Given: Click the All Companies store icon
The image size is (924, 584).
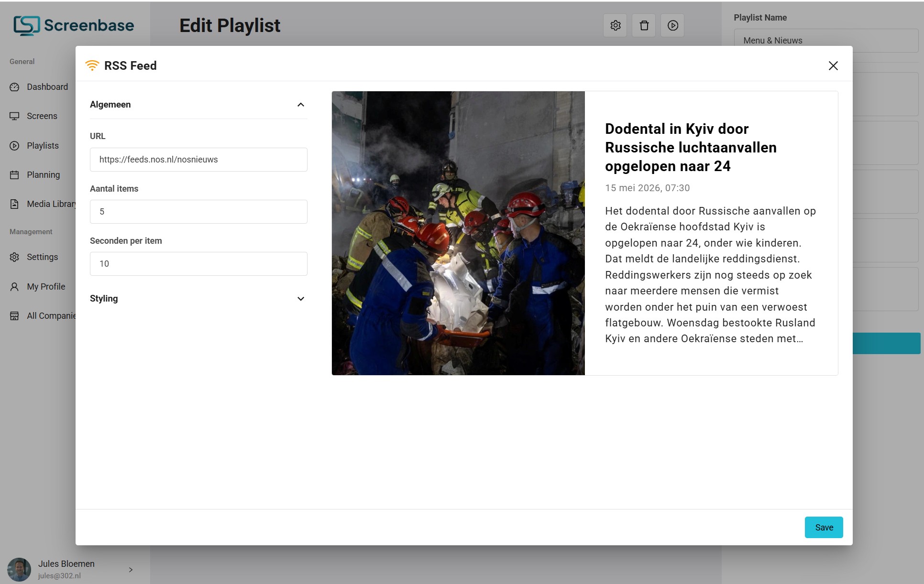Looking at the screenshot, I should (x=14, y=316).
